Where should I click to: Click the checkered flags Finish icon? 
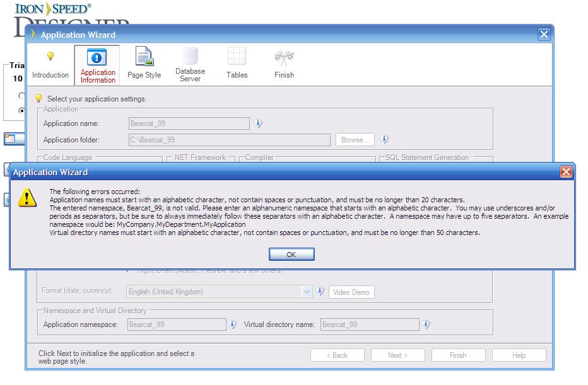point(284,57)
